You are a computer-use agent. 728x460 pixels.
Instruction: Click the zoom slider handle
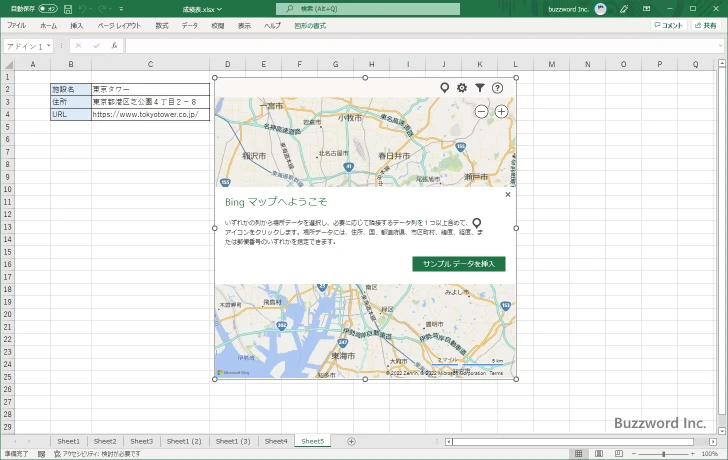click(x=663, y=454)
